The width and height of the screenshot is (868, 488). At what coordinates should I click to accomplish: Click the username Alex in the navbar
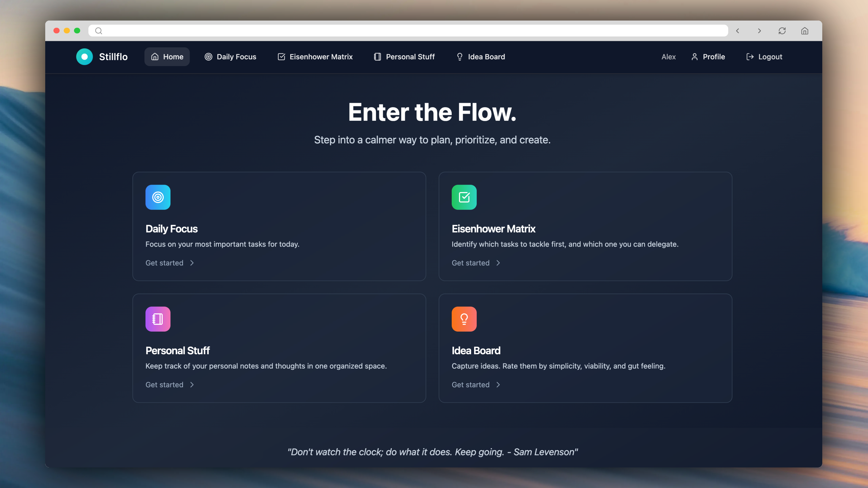pos(669,57)
